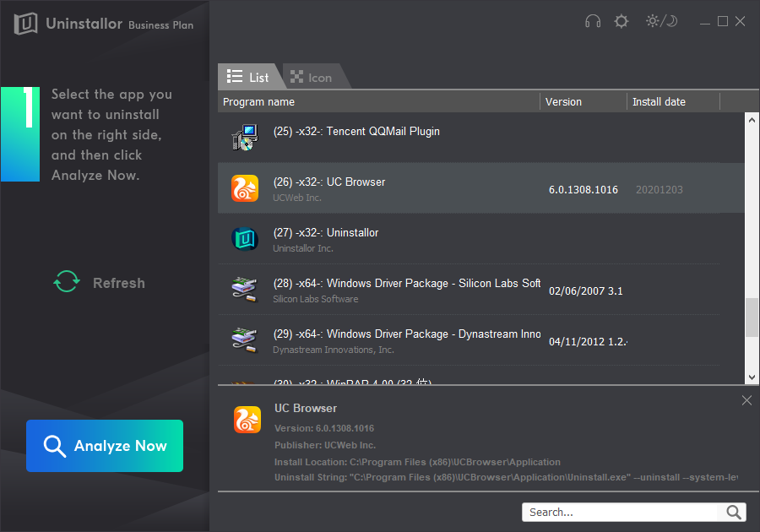Click the 'Silicon Labs Software' publisher text
Screen dimensions: 760x532
coord(316,299)
